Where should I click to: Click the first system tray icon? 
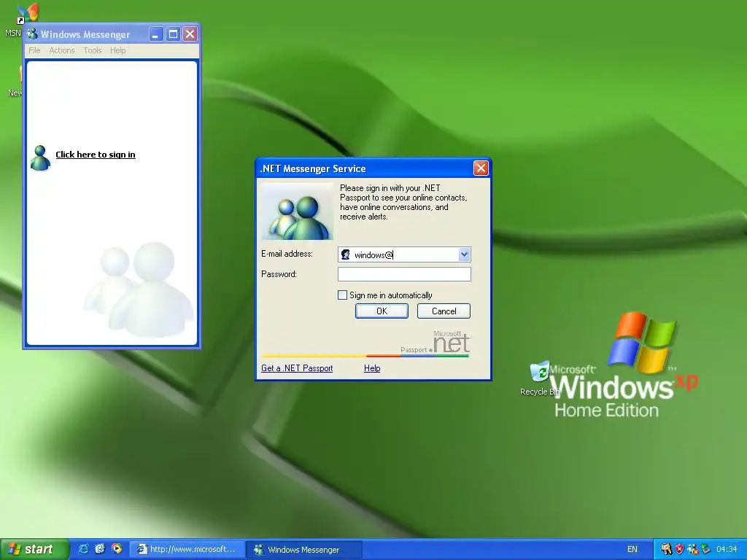click(x=667, y=550)
